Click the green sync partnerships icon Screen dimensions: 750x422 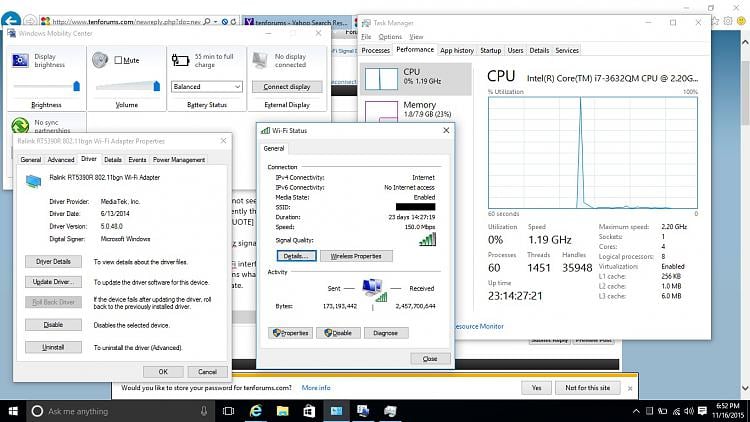[x=20, y=125]
